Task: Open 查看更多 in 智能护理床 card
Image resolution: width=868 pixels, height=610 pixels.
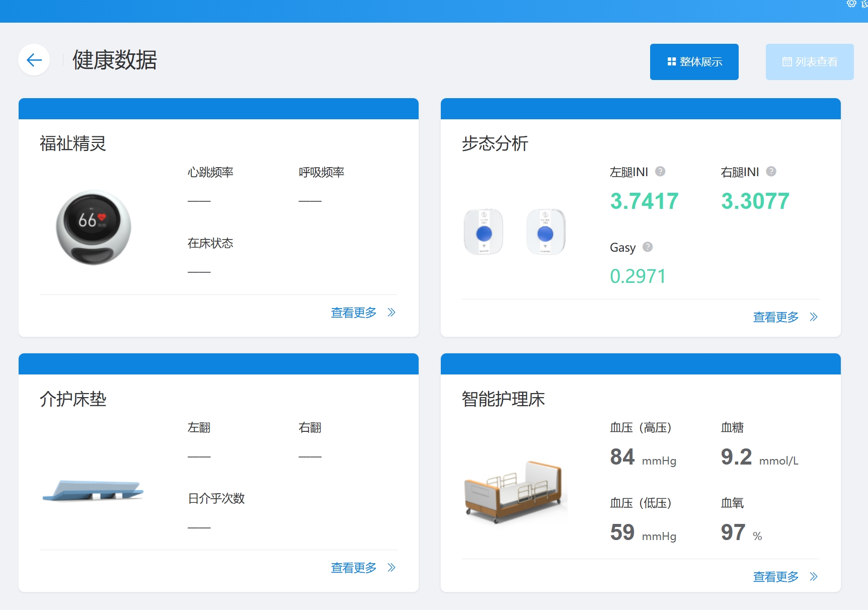Action: (775, 577)
